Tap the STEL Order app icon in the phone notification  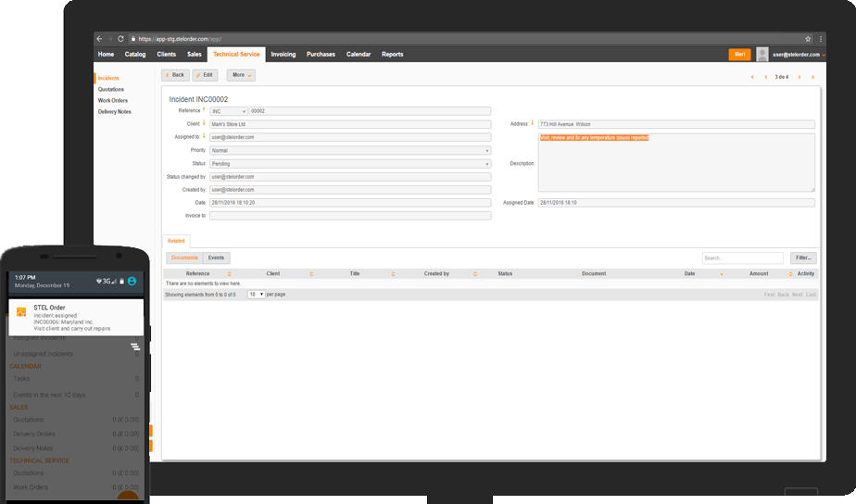(21, 312)
